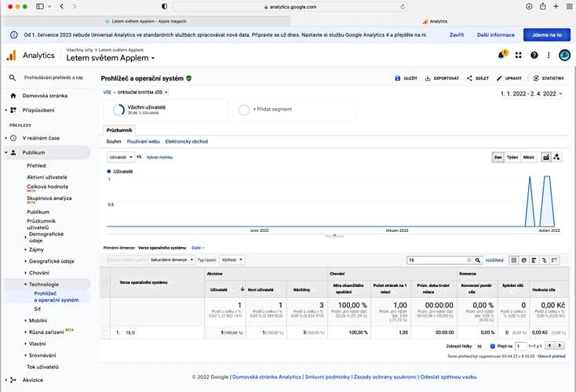The width and height of the screenshot is (576, 392).
Task: Switch chart granularity to Den
Action: (x=498, y=157)
